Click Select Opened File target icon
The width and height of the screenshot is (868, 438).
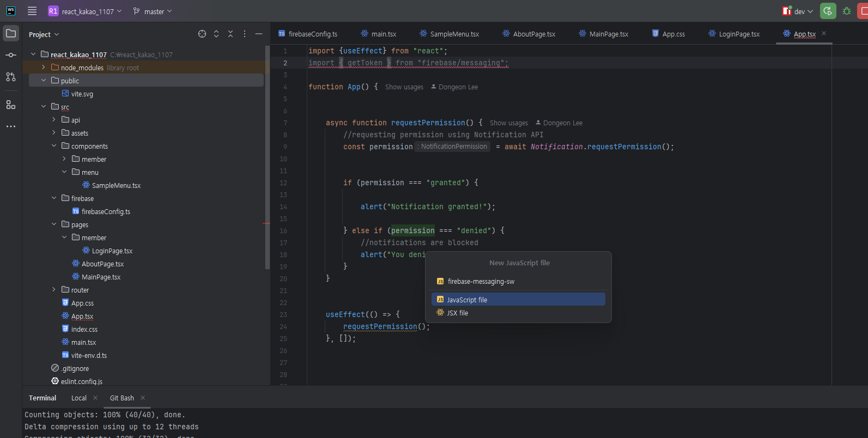[202, 34]
